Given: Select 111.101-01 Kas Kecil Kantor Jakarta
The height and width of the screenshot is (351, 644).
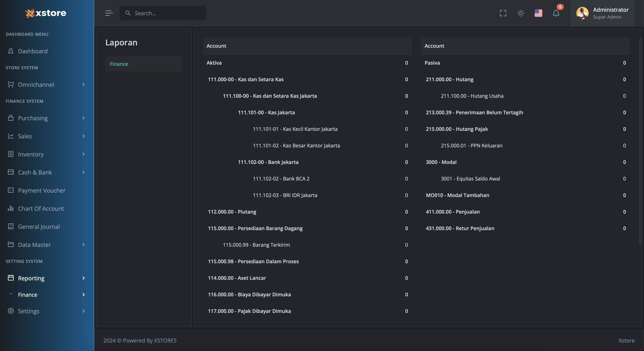Looking at the screenshot, I should click(x=307, y=129).
